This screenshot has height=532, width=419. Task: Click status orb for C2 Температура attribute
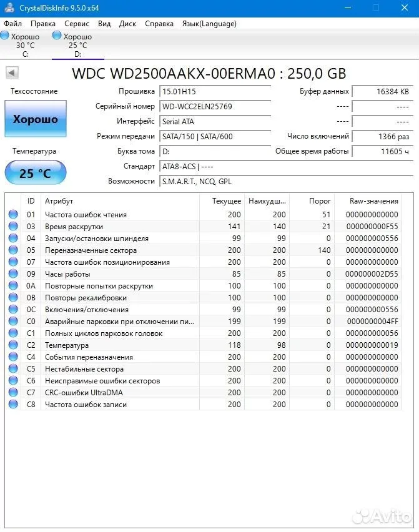point(13,345)
